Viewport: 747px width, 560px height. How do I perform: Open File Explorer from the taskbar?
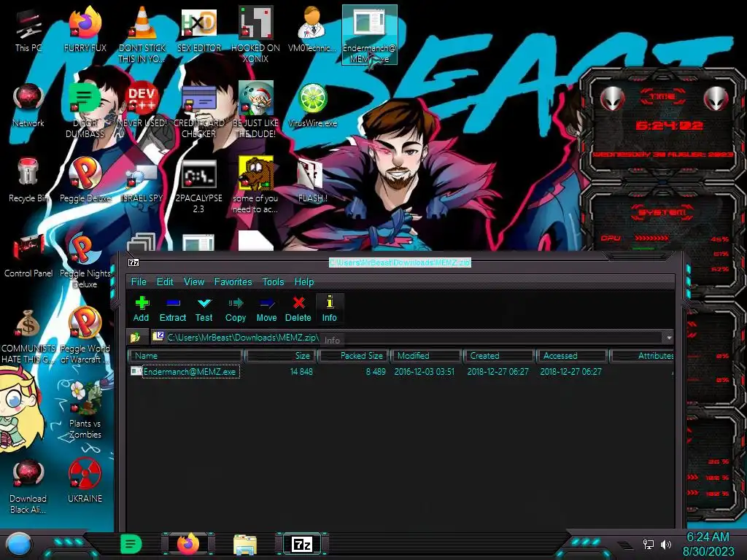245,544
